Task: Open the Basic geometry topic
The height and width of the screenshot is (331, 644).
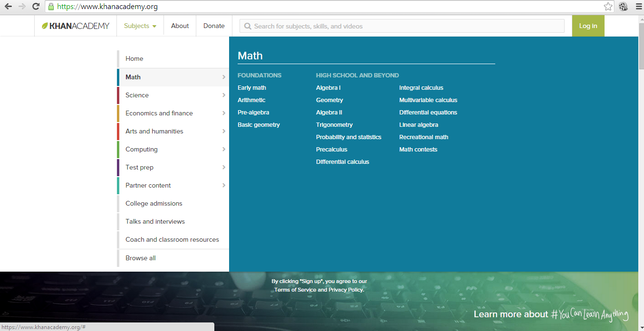Action: coord(259,125)
